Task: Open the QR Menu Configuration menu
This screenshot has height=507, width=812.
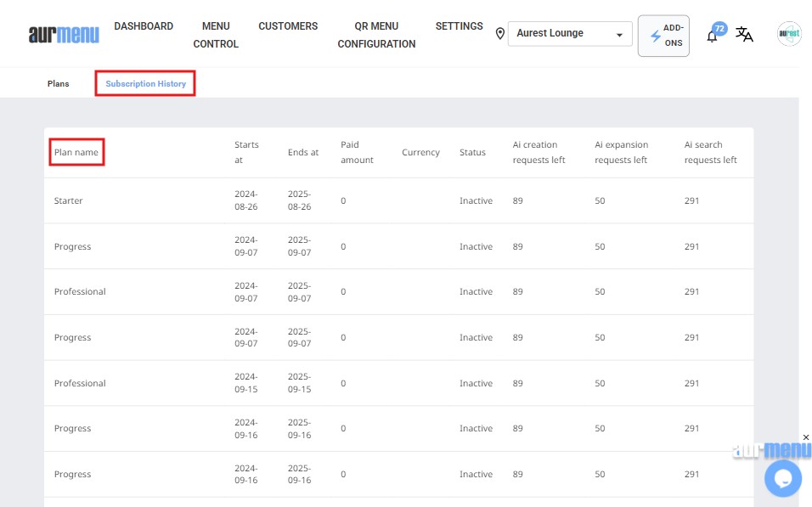Action: [376, 35]
